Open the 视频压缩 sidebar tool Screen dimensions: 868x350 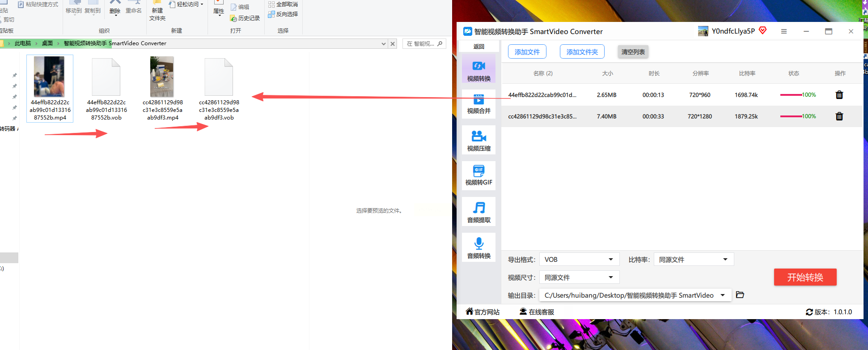[x=478, y=140]
